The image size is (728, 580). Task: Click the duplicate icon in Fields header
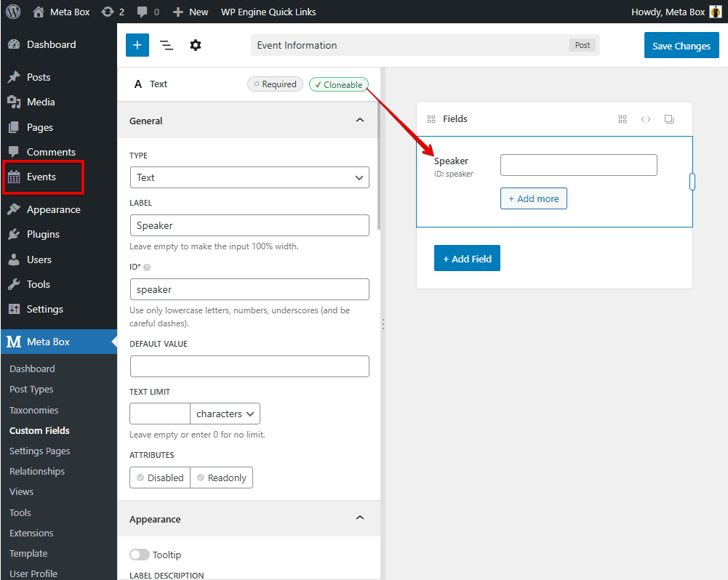coord(669,119)
